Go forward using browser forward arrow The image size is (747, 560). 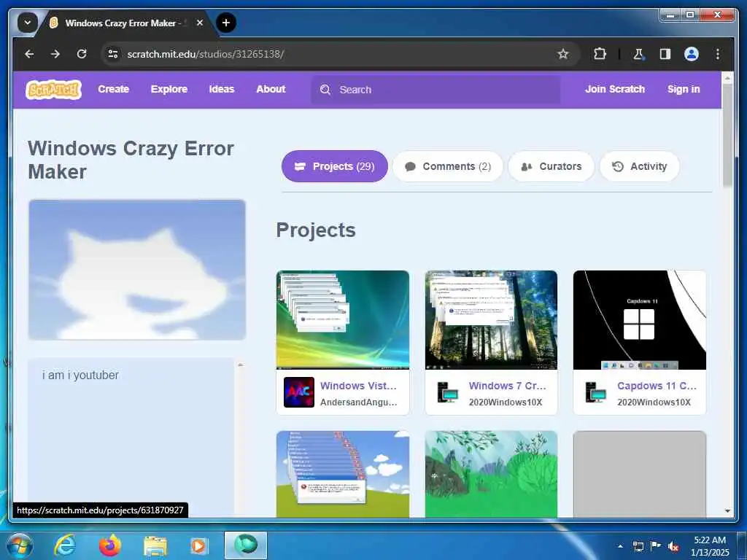(55, 54)
